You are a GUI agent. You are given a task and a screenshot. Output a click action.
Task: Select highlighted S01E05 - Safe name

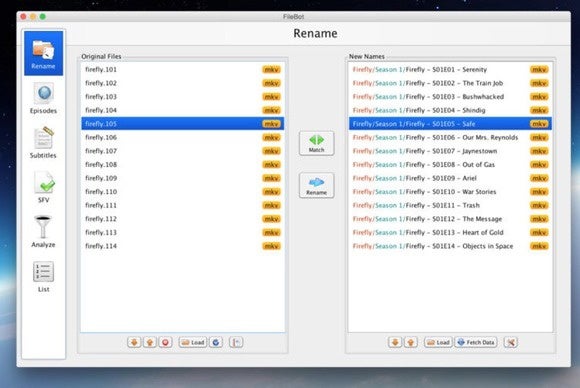pos(450,124)
